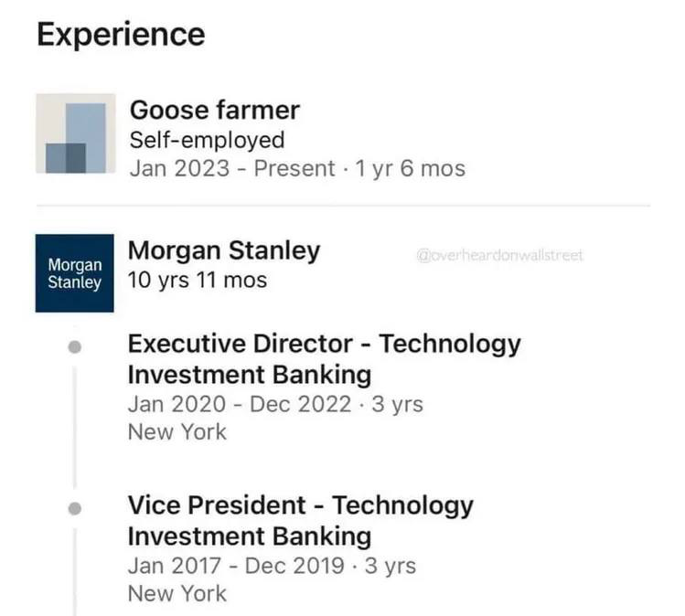Click the Self-employed label

207,140
